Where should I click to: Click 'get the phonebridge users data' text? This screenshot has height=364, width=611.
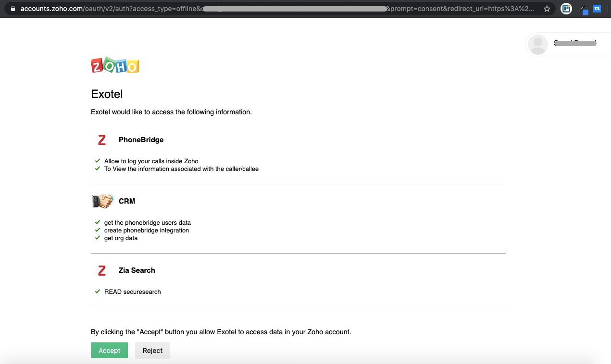click(148, 223)
